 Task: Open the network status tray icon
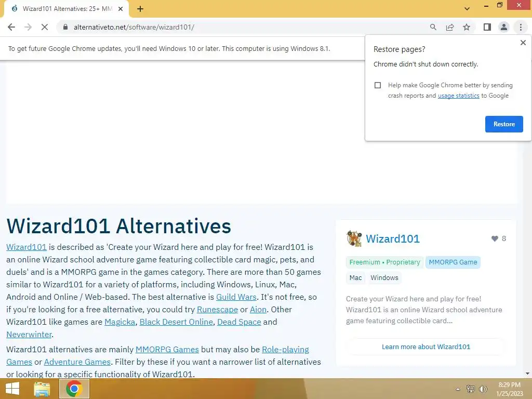coord(471,389)
